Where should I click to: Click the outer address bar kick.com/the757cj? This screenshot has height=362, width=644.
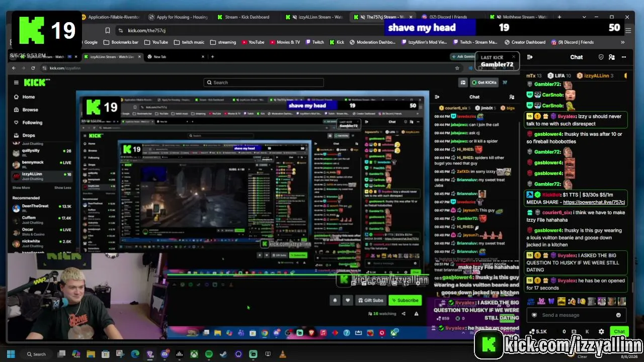[147, 31]
